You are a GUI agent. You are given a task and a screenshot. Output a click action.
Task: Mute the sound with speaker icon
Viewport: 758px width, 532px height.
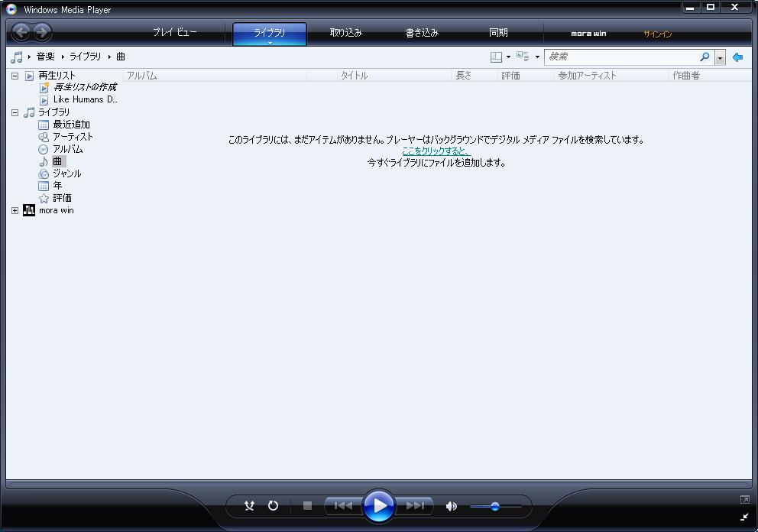451,506
